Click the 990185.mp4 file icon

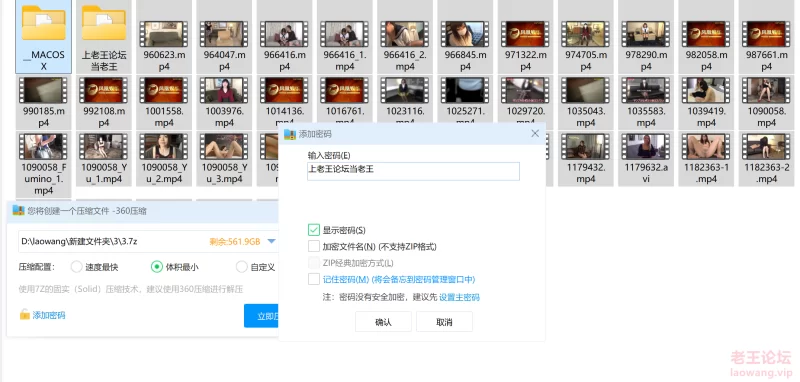pyautogui.click(x=43, y=90)
